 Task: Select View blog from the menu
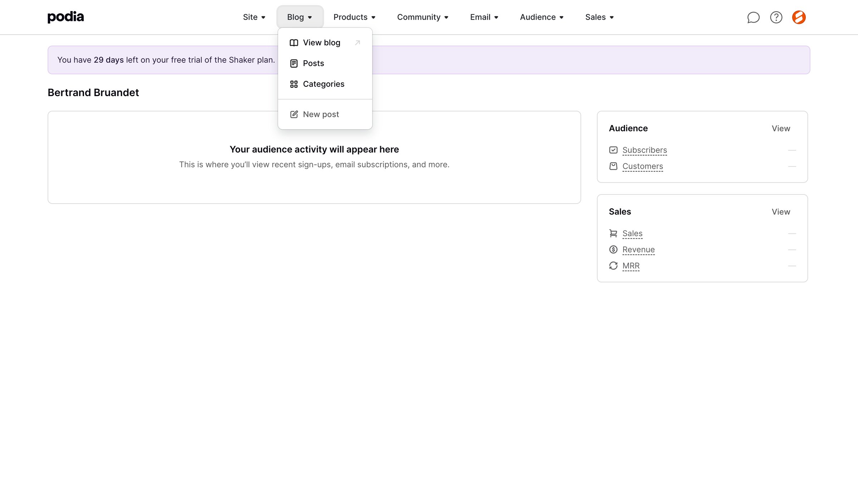(x=325, y=43)
